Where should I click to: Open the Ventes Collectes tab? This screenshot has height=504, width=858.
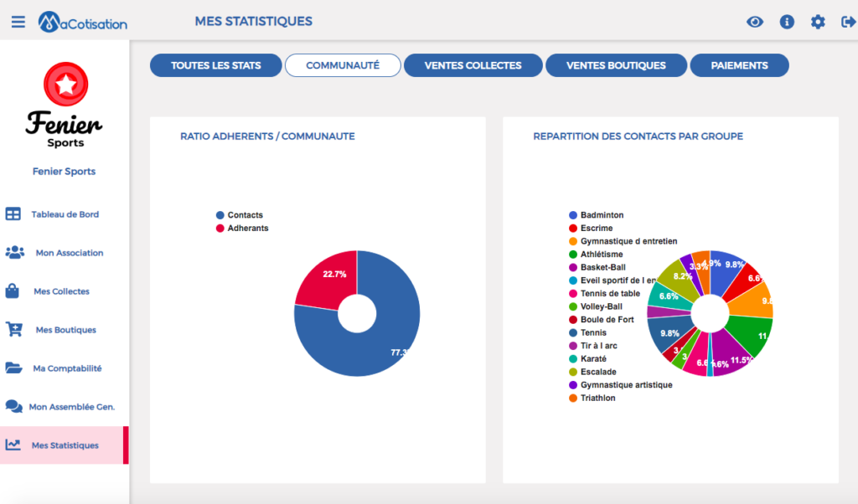tap(473, 65)
